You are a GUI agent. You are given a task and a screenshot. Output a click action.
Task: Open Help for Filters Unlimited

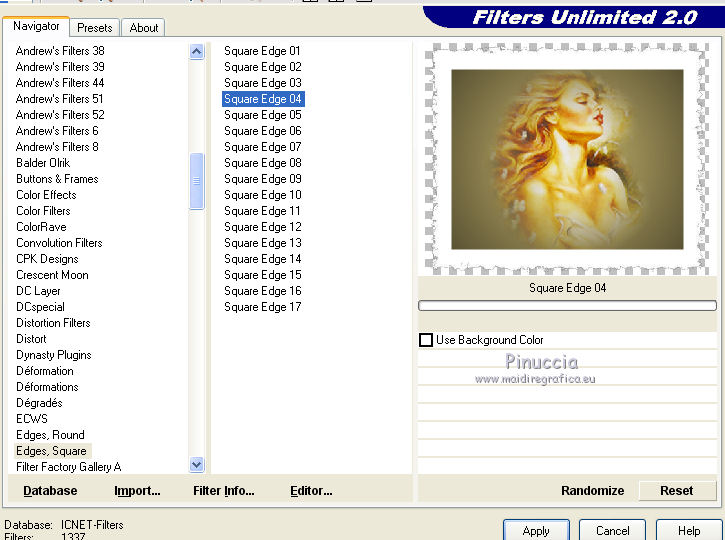[688, 530]
